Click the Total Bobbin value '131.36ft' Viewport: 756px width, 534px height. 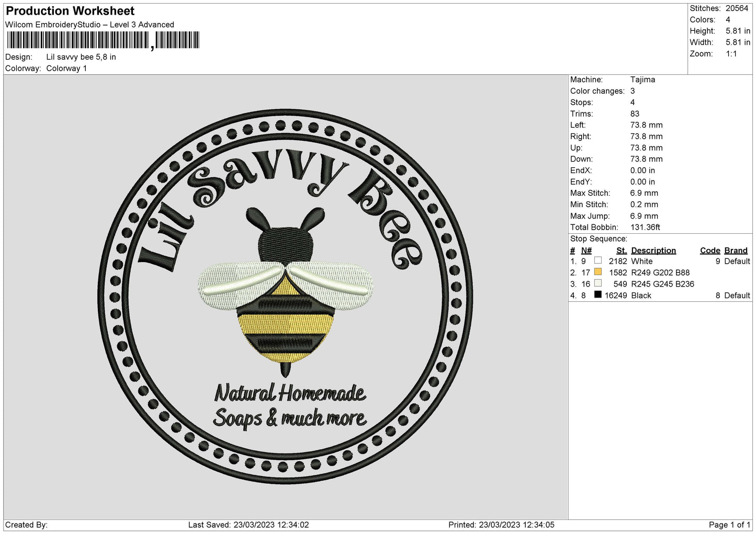tap(645, 228)
